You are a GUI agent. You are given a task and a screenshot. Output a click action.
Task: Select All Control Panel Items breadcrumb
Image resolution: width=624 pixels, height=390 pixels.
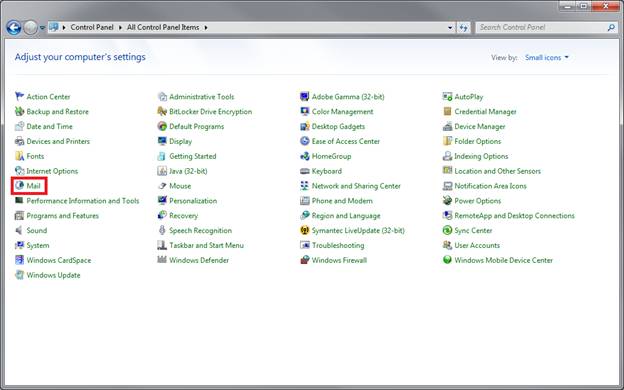[163, 27]
